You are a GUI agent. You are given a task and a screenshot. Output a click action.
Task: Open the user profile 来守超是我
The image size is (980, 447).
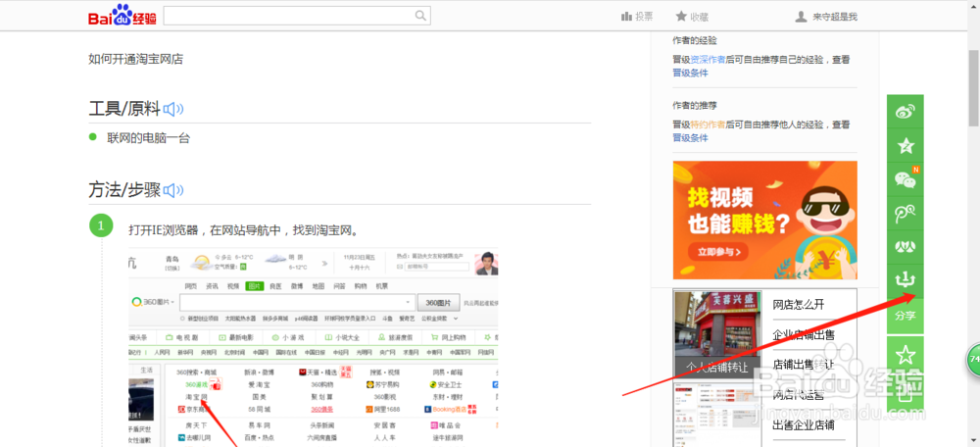click(825, 17)
